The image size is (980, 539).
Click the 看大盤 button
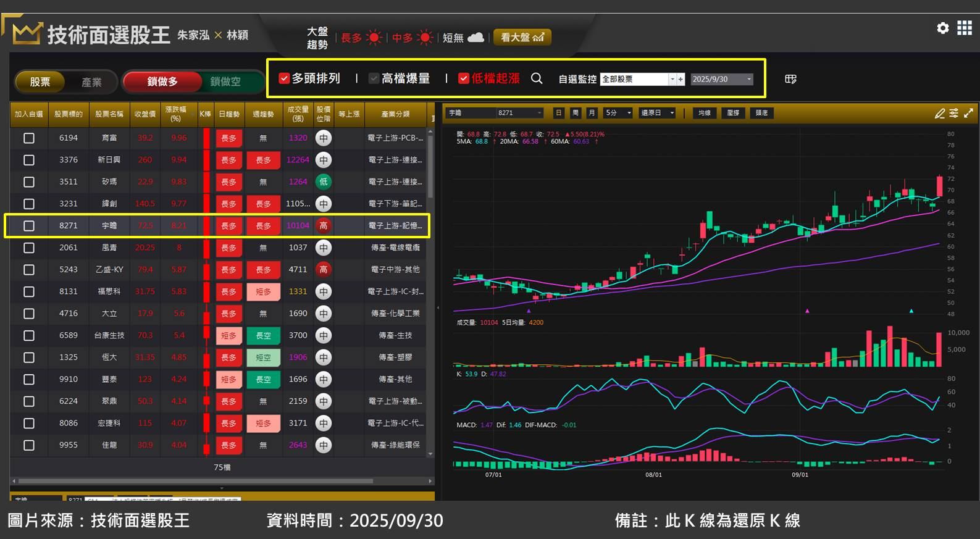[x=522, y=38]
